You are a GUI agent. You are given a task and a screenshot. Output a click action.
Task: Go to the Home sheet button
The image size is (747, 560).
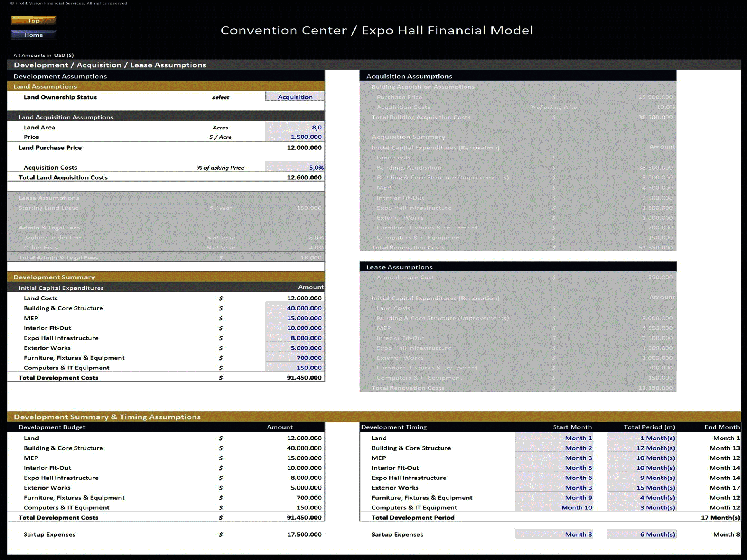[x=33, y=35]
